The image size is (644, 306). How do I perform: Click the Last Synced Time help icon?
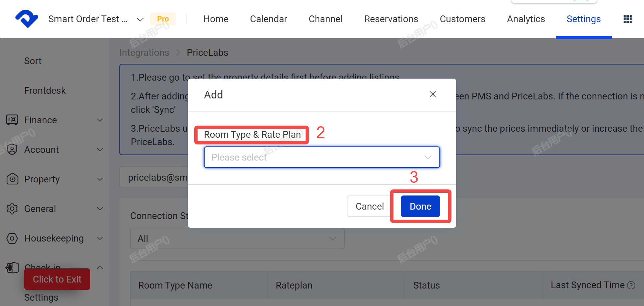(631, 285)
